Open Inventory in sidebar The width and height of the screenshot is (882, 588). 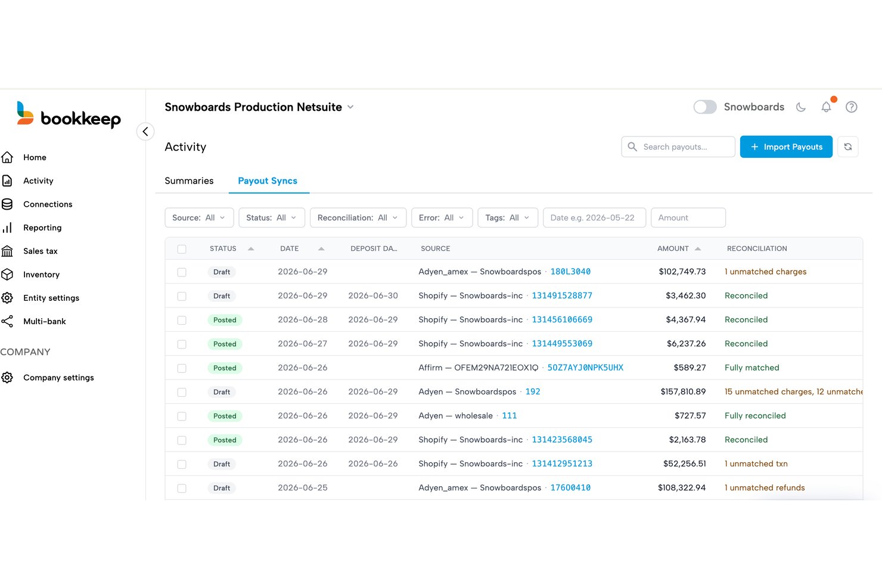[x=41, y=275]
